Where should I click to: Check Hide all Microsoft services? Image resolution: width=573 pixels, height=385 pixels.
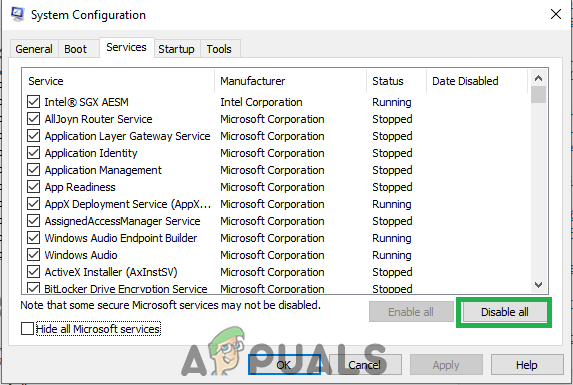27,328
